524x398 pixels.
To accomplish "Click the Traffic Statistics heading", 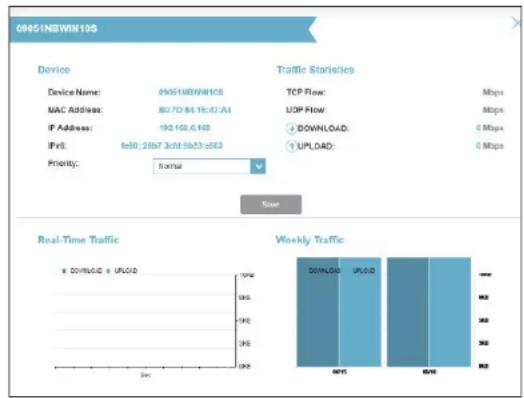I will click(315, 70).
